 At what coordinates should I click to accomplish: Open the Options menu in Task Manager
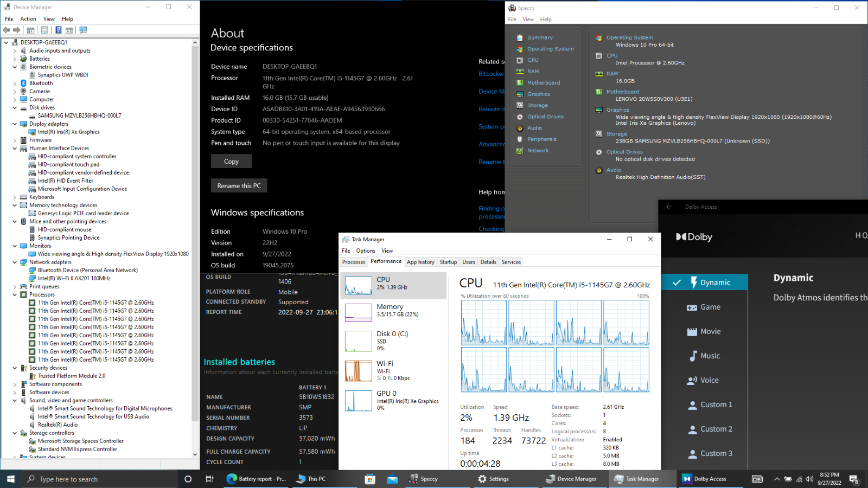pyautogui.click(x=366, y=251)
